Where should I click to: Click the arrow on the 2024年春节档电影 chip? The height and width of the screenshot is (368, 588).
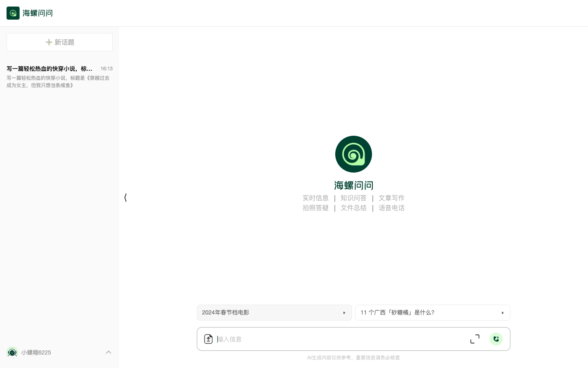(x=345, y=313)
